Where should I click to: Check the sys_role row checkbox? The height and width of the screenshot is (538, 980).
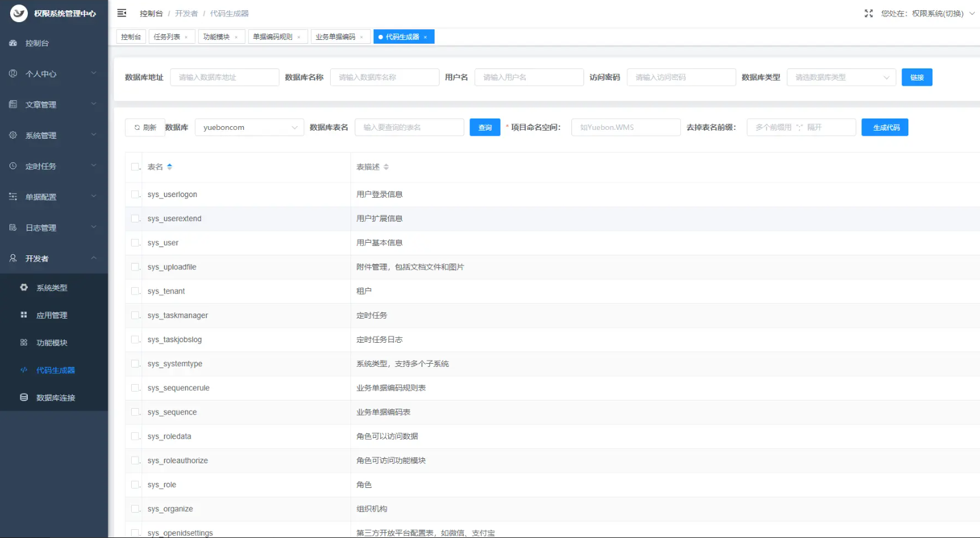[x=135, y=485]
